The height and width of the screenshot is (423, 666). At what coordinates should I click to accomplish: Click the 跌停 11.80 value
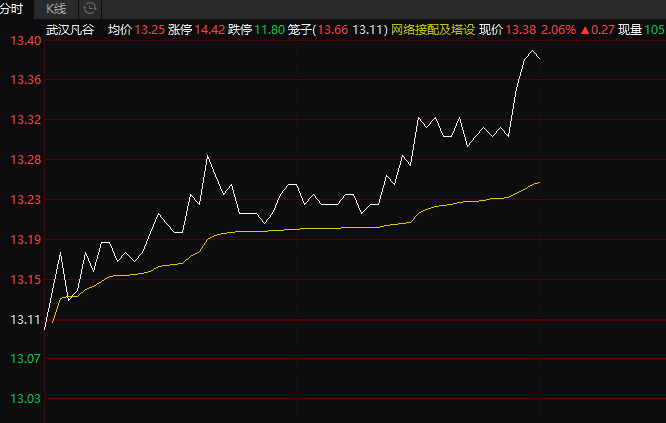(270, 30)
